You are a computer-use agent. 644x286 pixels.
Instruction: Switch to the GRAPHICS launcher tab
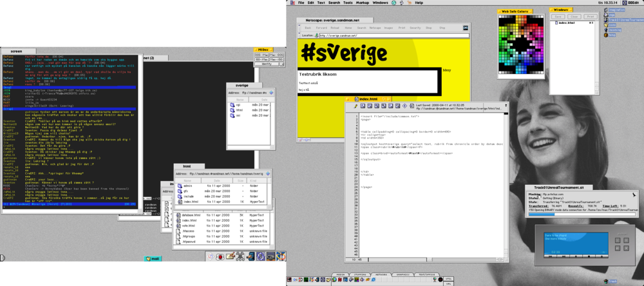(x=406, y=274)
